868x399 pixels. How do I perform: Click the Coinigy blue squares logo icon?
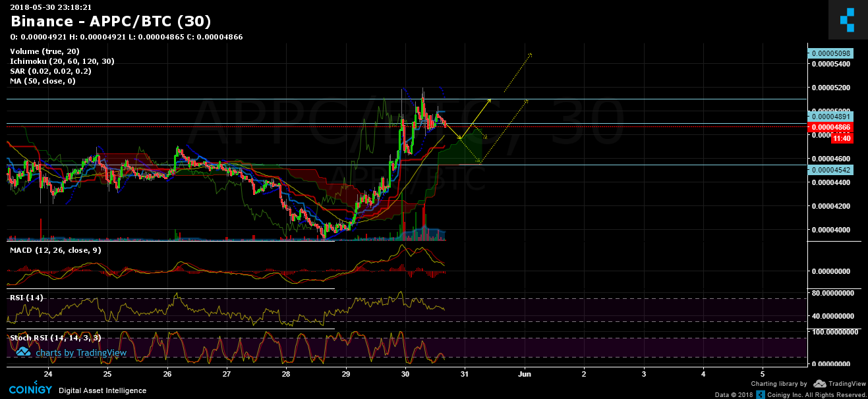tap(847, 20)
